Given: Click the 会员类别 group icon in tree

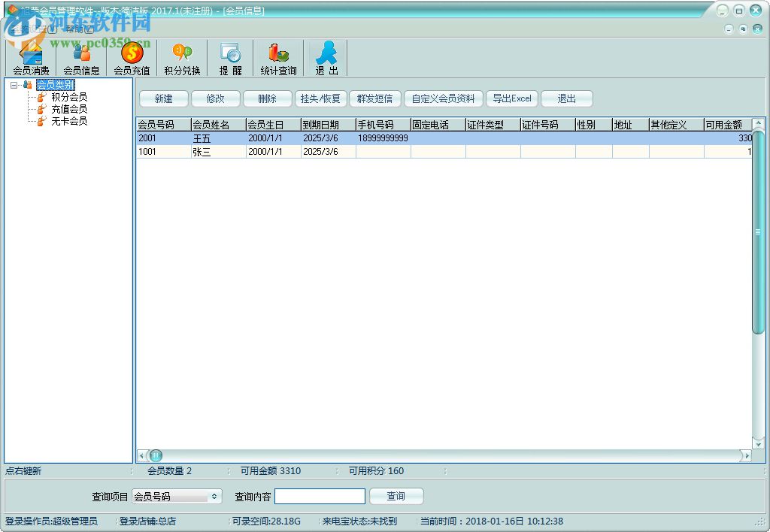Looking at the screenshot, I should (28, 85).
